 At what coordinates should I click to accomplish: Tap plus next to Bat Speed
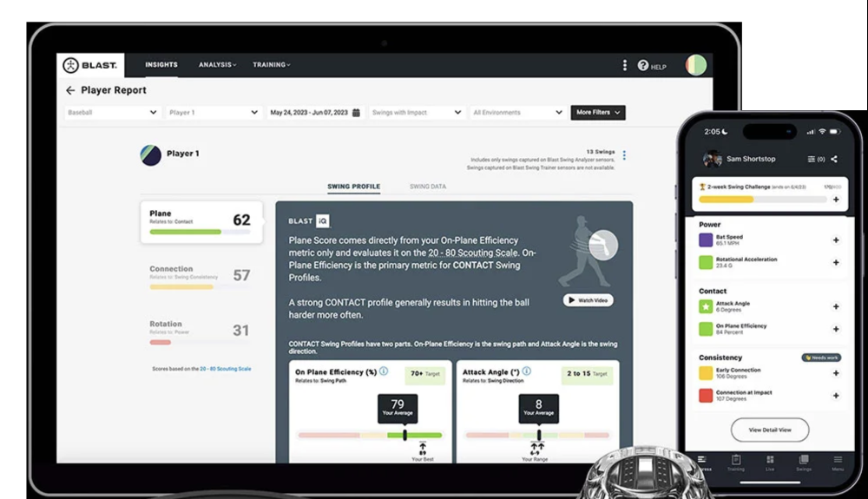pos(836,240)
